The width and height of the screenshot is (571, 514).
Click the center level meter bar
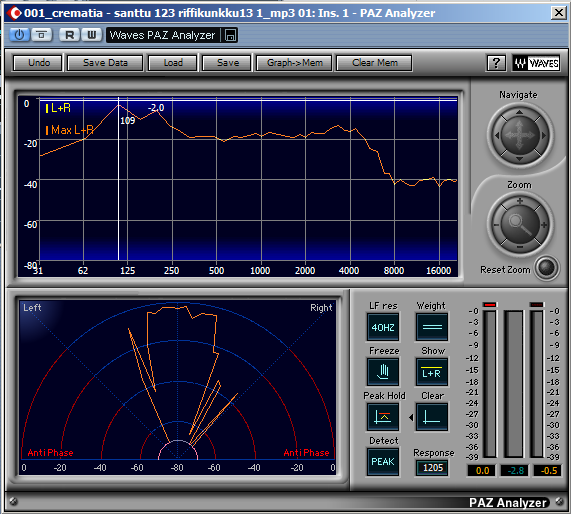pyautogui.click(x=514, y=384)
